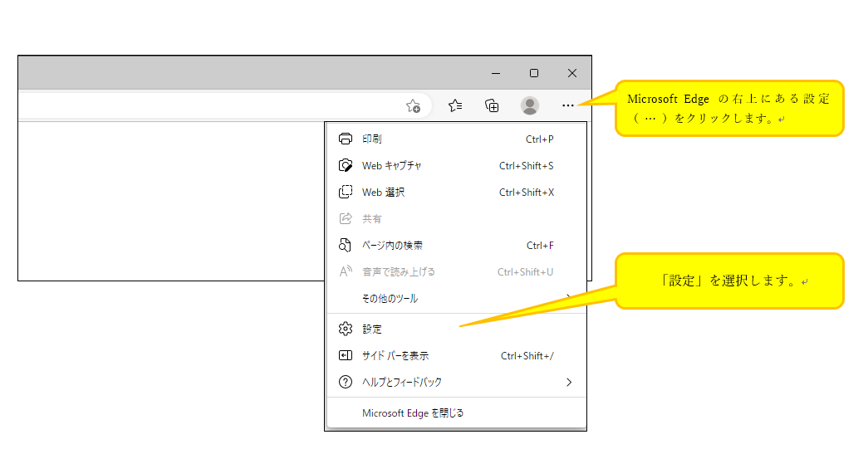Image resolution: width=868 pixels, height=454 pixels.
Task: Click the sidebar icon beside サイド バーを表示
Action: tap(346, 355)
